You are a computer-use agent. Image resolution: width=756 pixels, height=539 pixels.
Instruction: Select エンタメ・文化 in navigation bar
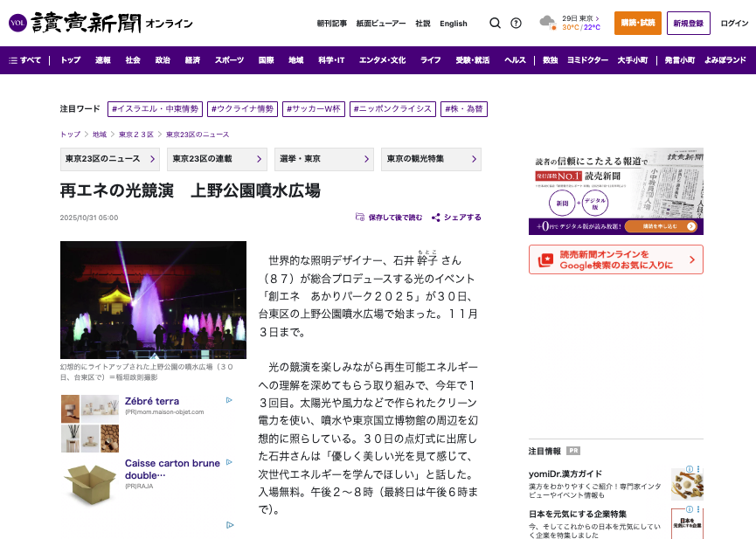[382, 60]
